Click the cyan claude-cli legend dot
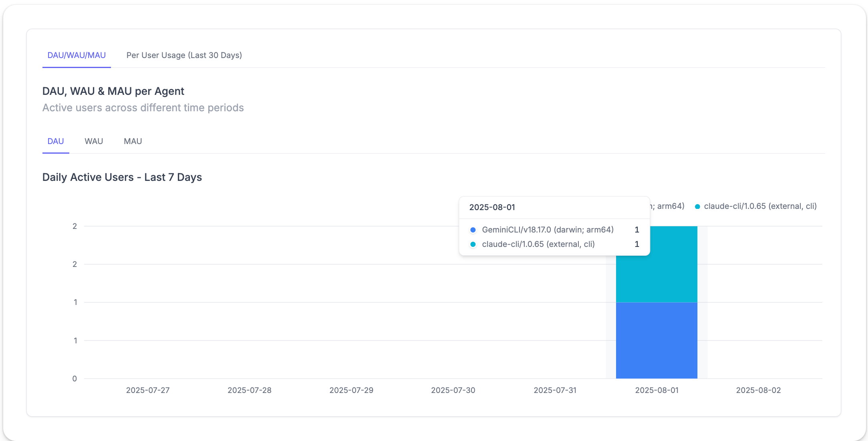868x441 pixels. pos(697,206)
